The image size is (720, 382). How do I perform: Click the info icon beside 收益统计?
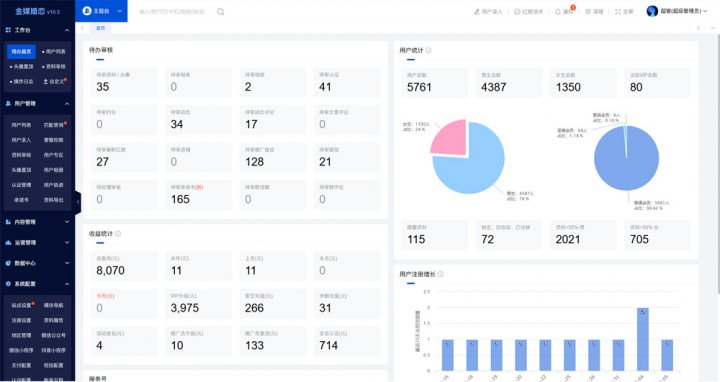coord(118,234)
